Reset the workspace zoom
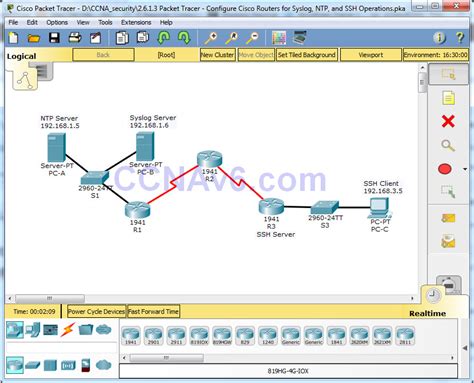Image resolution: width=474 pixels, height=383 pixels. [232, 38]
